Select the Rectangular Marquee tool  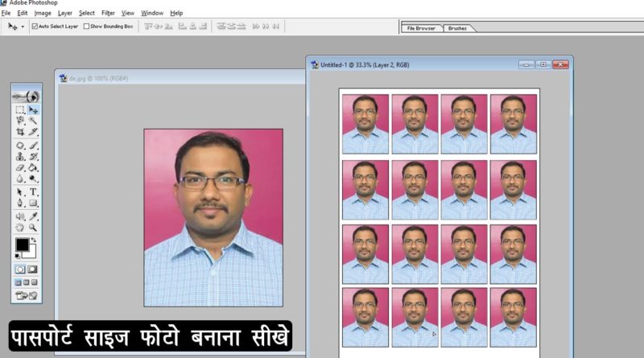(x=20, y=109)
